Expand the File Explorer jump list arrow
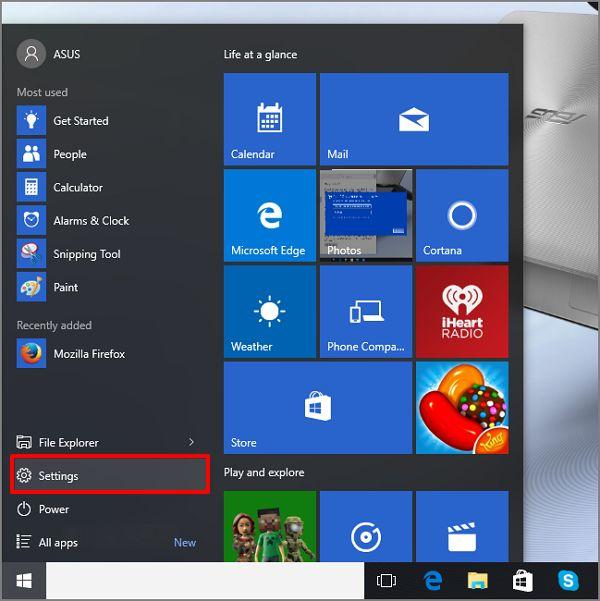The image size is (600, 601). coord(191,442)
